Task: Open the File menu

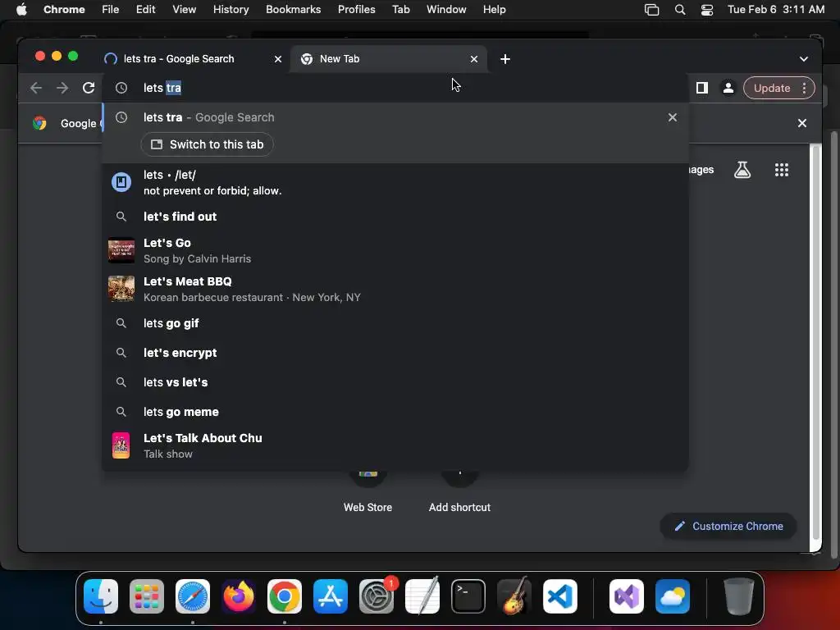Action: click(111, 10)
